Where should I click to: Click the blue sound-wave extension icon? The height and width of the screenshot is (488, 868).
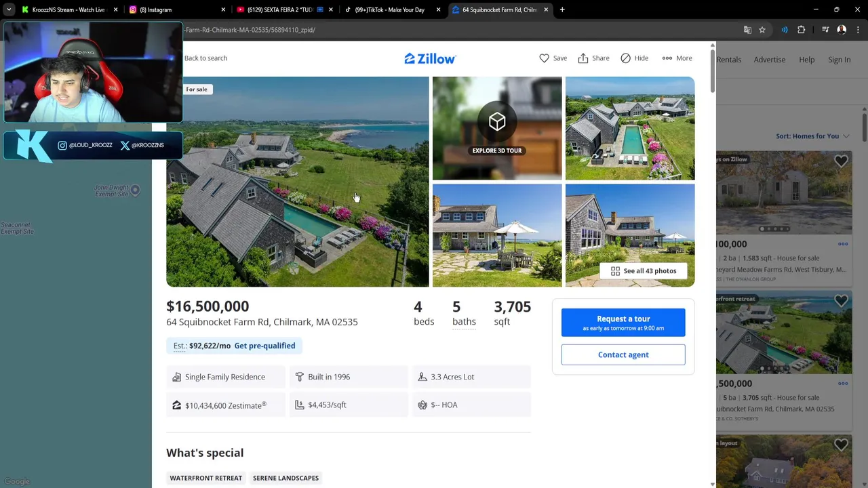click(785, 30)
